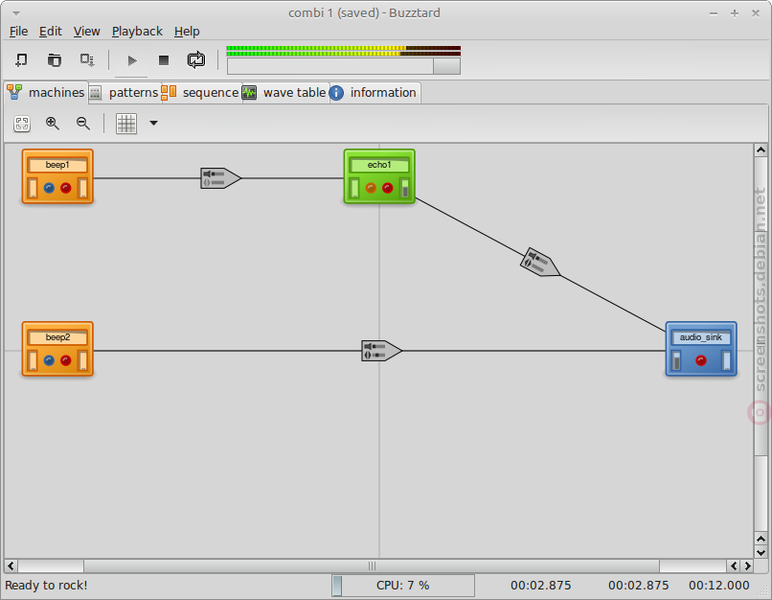Click wire volume icon between beep2 and audio_sink

[x=381, y=351]
